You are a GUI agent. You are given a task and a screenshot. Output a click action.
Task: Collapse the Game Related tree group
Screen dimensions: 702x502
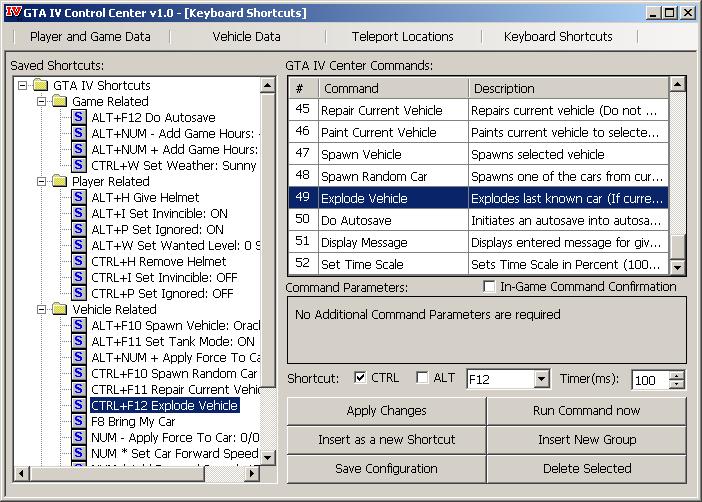coord(41,102)
